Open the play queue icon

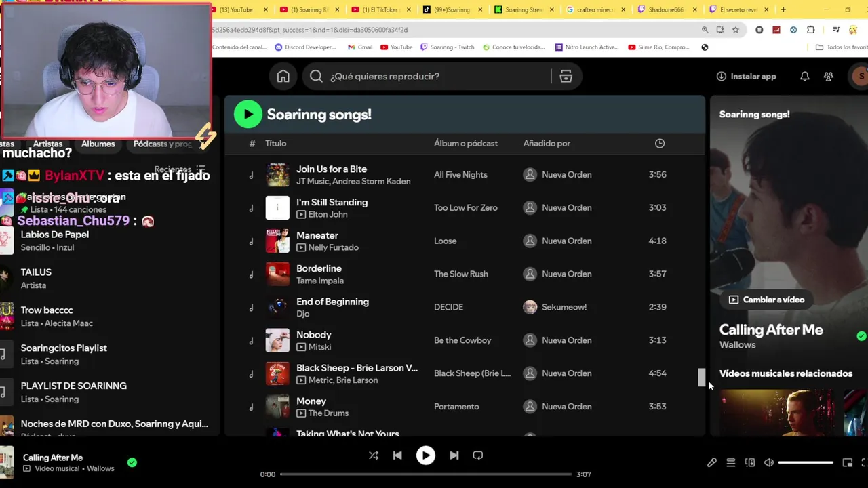point(731,462)
